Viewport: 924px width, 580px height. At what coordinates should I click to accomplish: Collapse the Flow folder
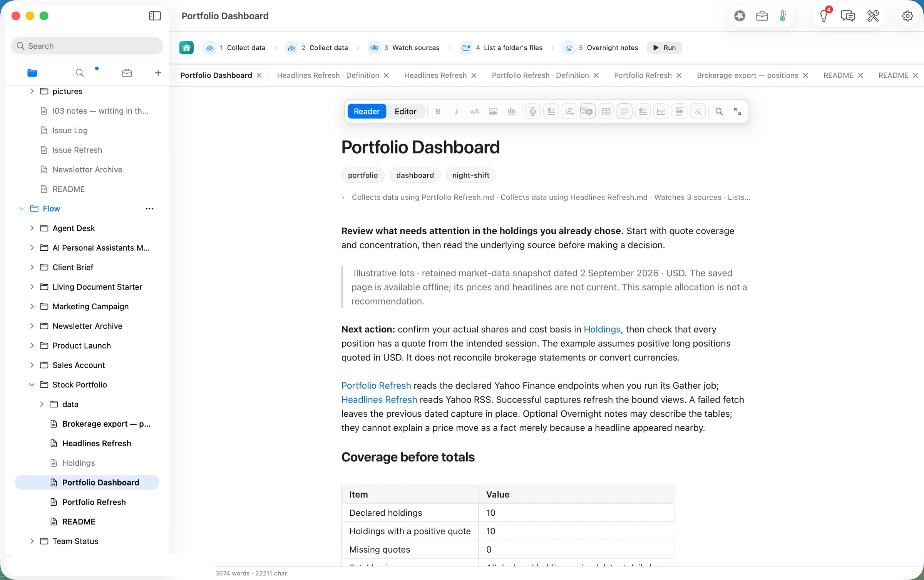pos(22,209)
